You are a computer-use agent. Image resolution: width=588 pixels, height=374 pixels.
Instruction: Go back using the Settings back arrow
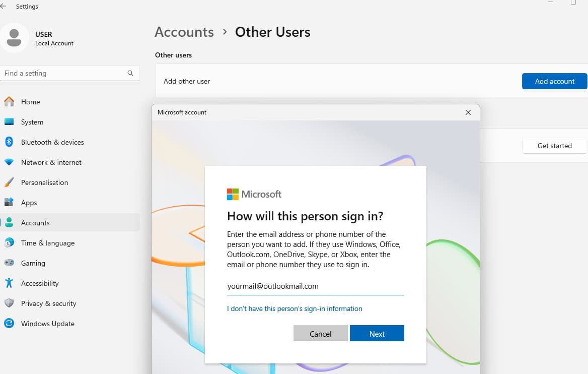[x=4, y=7]
